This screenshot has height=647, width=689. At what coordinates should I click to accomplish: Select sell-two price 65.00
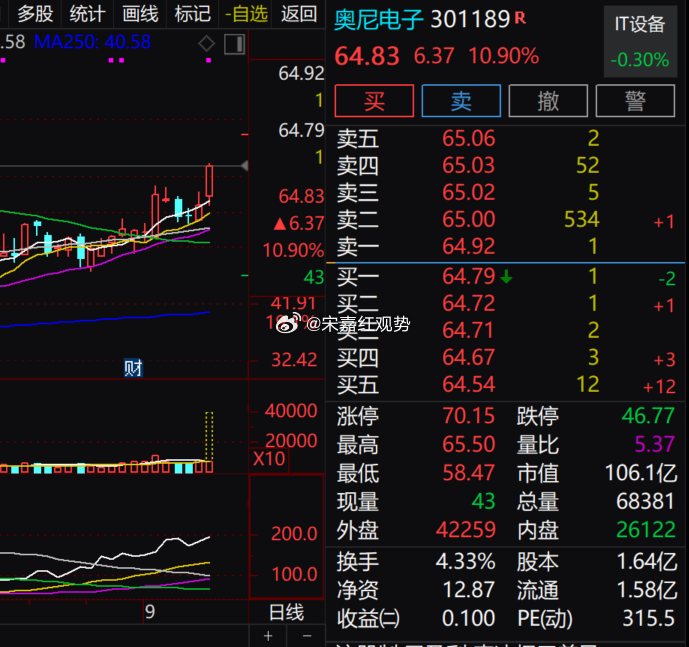coord(468,219)
